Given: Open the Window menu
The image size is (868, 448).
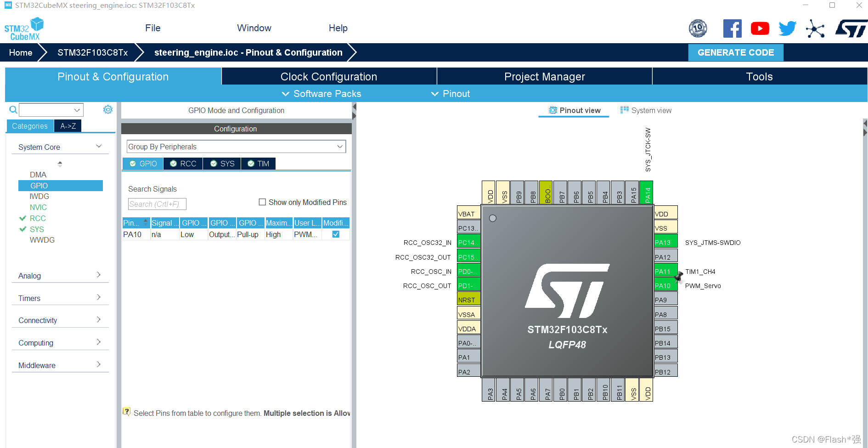Looking at the screenshot, I should click(x=254, y=28).
